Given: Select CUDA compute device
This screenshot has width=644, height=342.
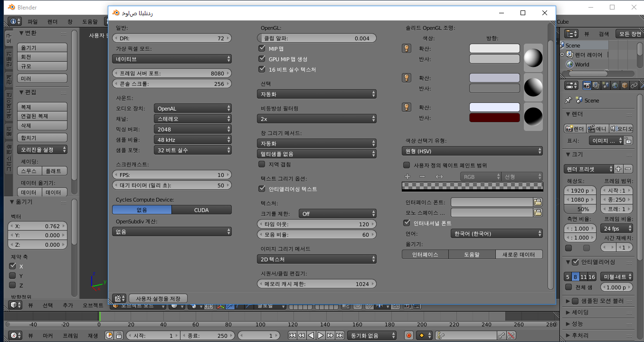Looking at the screenshot, I should tap(201, 210).
